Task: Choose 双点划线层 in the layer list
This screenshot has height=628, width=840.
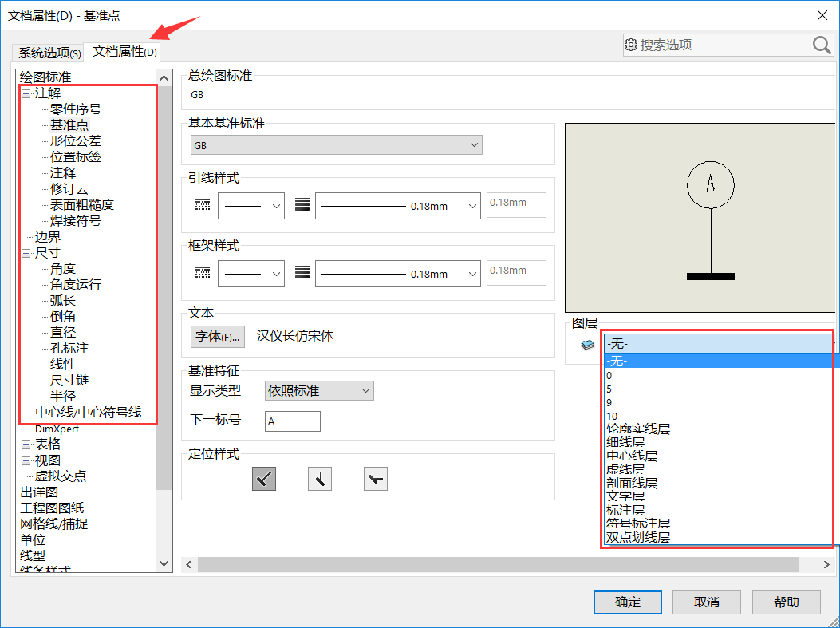Action: (x=718, y=537)
